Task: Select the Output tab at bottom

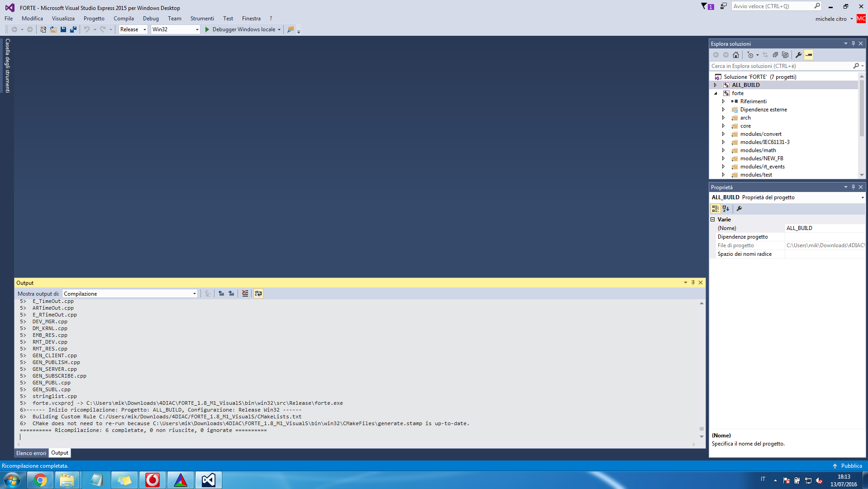Action: pos(60,453)
